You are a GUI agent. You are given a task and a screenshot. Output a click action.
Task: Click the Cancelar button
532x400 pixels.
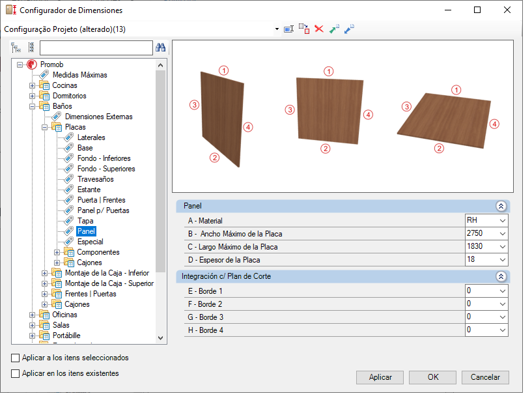coord(485,377)
